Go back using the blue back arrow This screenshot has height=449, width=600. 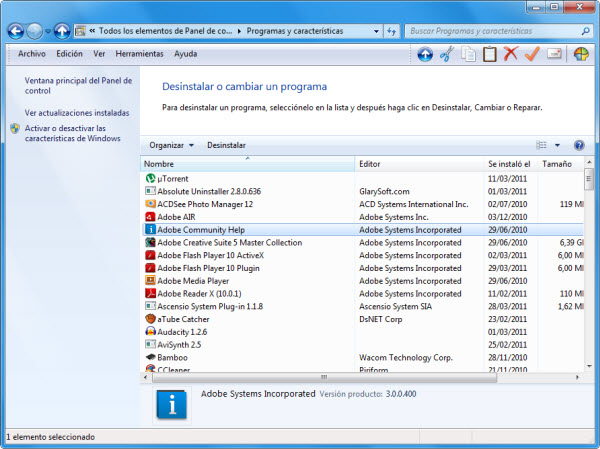coord(17,31)
